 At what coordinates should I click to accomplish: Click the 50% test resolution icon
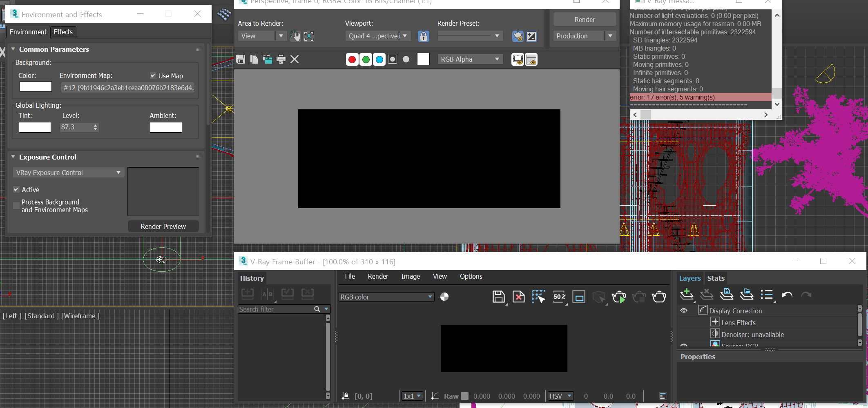[x=559, y=297]
